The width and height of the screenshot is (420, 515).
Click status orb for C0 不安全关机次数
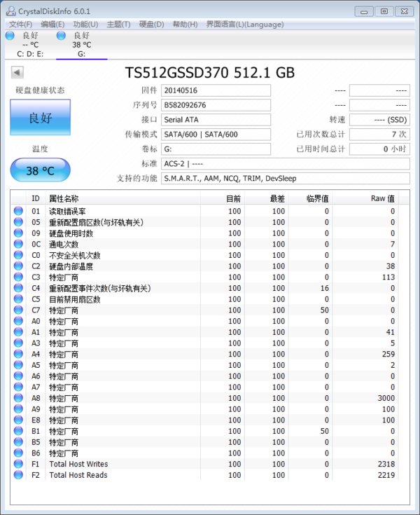[x=18, y=255]
